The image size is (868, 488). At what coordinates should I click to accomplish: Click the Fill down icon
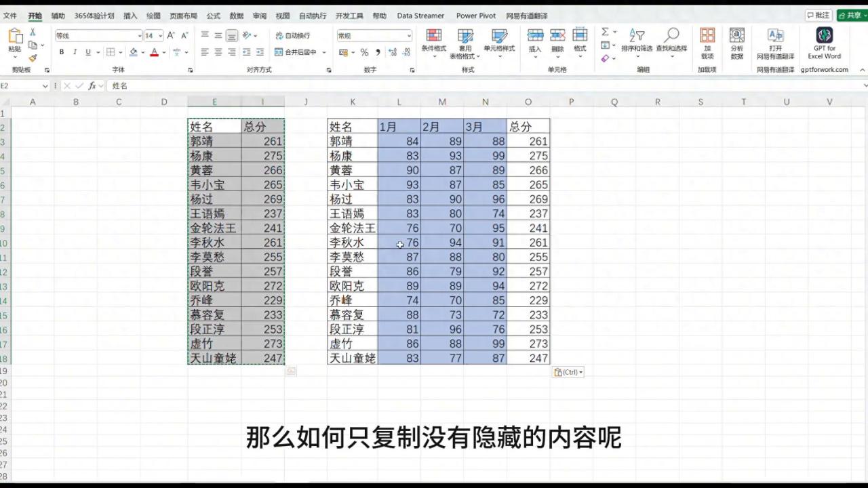(x=605, y=45)
